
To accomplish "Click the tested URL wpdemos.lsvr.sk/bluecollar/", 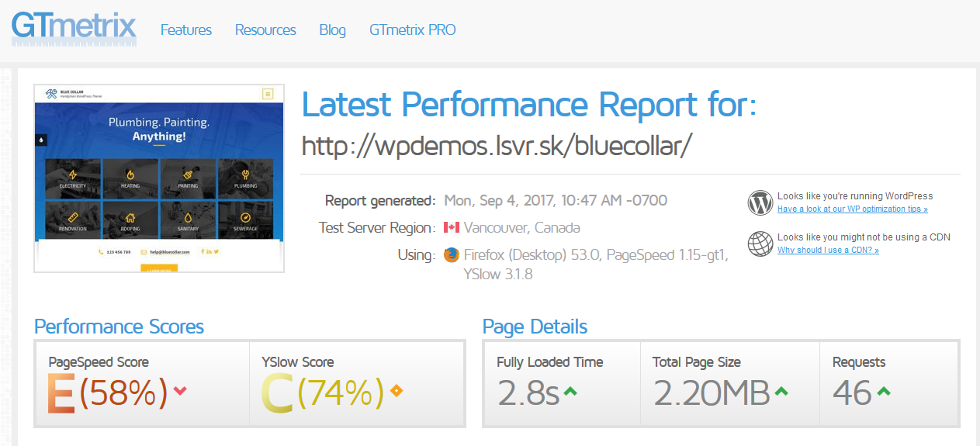I will click(x=496, y=145).
